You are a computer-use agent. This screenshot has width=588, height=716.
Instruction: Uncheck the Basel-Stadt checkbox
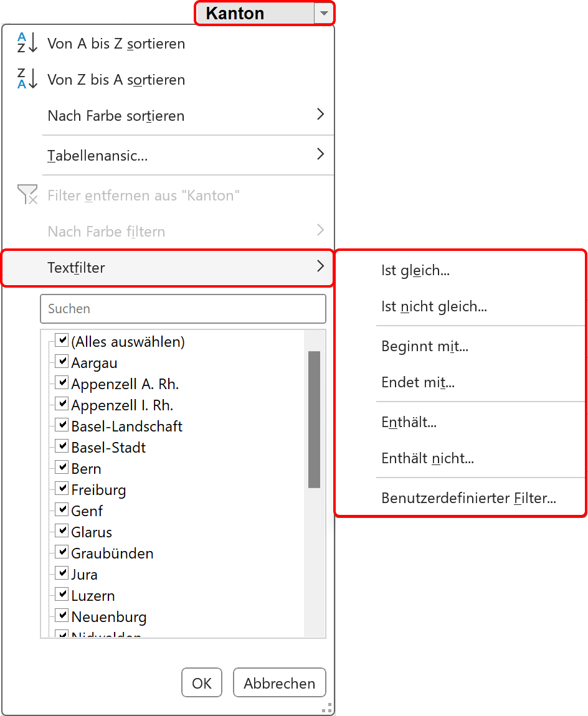(62, 446)
